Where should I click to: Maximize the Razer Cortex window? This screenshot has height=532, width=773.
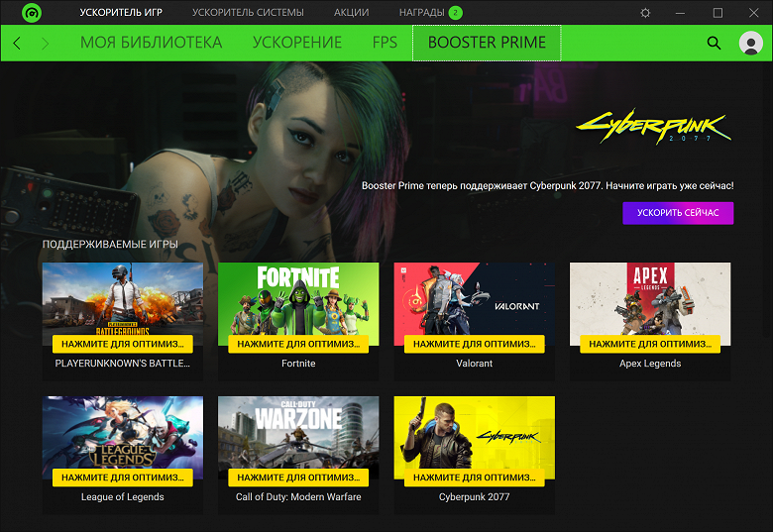click(x=718, y=13)
